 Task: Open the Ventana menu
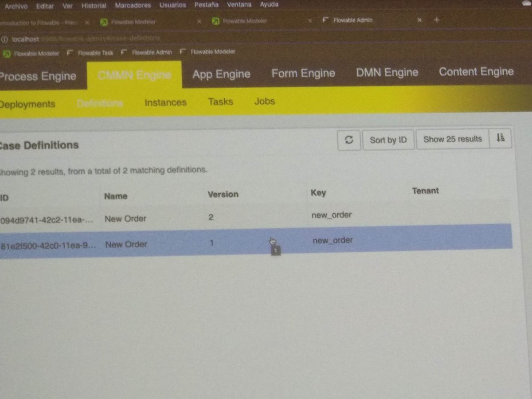240,5
